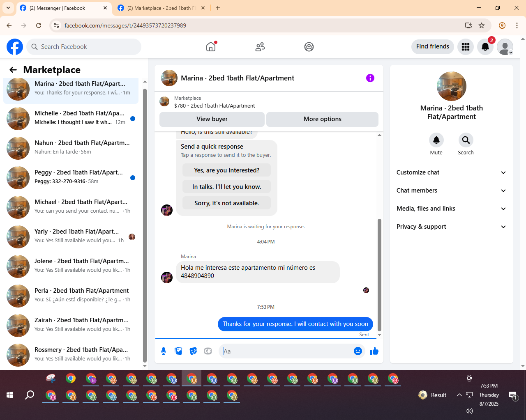
Task: Send quick reply 'Sorry, it's not available.'
Action: [227, 203]
